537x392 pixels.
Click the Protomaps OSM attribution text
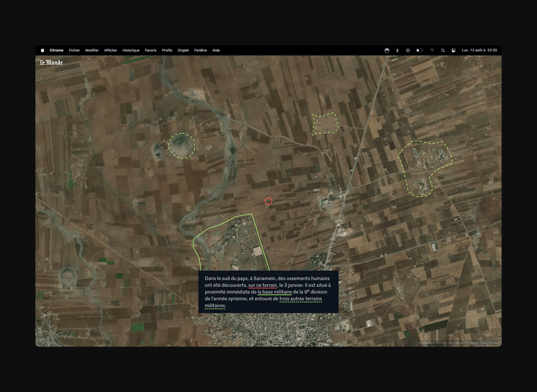click(x=459, y=343)
